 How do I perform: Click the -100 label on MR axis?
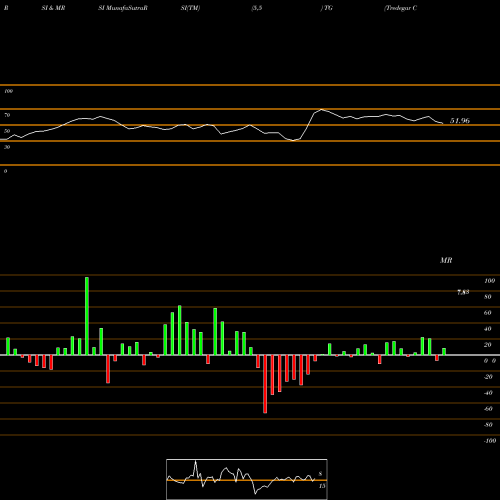(x=490, y=441)
